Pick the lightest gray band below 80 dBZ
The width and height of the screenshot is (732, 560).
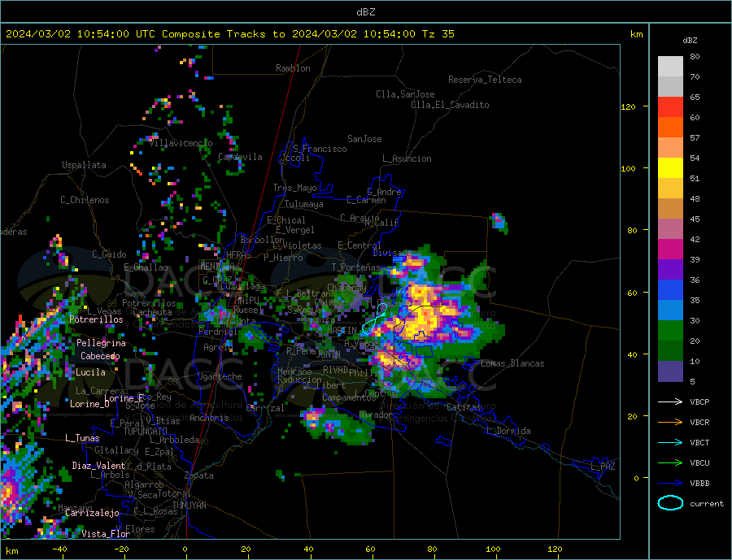670,67
